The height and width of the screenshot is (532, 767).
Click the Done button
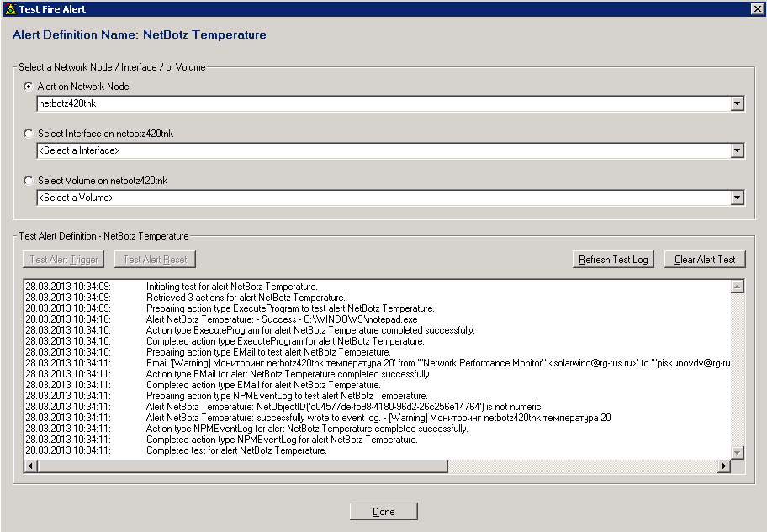pyautogui.click(x=383, y=512)
